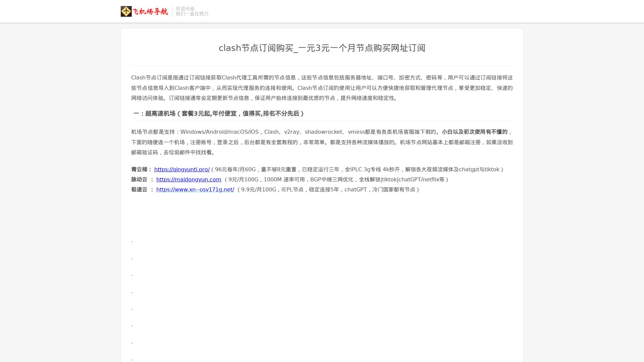Click the 飞机场导航 logo icon
Image resolution: width=644 pixels, height=362 pixels.
point(126,11)
